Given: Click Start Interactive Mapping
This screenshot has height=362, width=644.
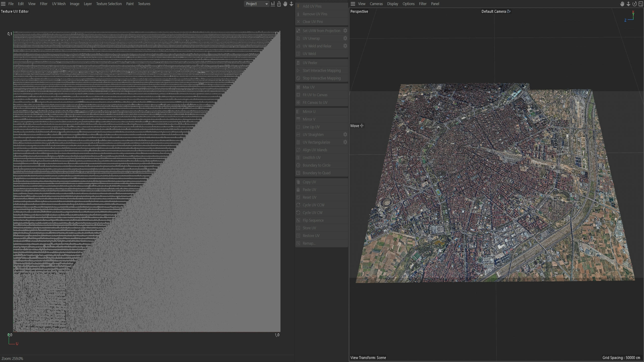Looking at the screenshot, I should (321, 70).
